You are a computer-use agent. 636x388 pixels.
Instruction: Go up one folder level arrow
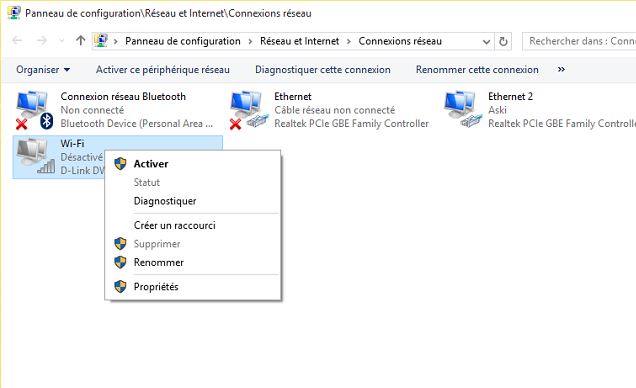point(80,41)
